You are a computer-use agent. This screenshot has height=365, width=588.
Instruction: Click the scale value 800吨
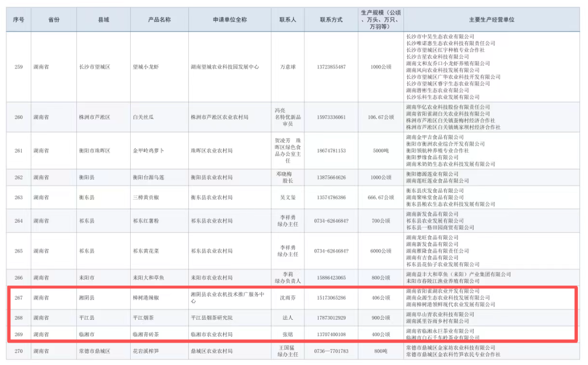(x=381, y=351)
